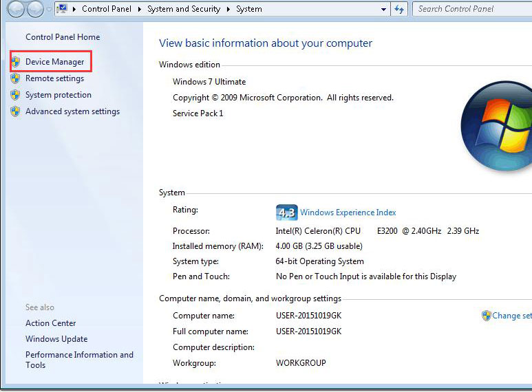The image size is (532, 392).
Task: Click the Forward navigation arrow button
Action: coord(35,9)
